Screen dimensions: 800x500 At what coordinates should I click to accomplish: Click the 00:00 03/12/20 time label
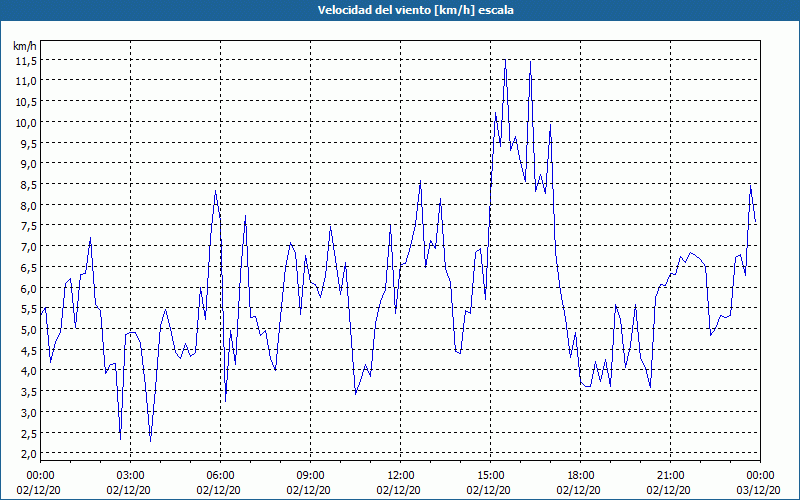point(758,483)
